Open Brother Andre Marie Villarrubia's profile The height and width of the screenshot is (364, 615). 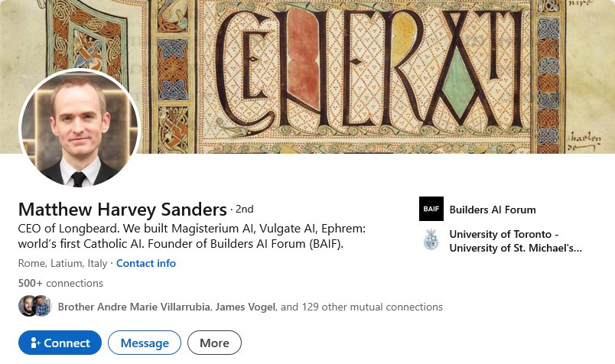(133, 307)
